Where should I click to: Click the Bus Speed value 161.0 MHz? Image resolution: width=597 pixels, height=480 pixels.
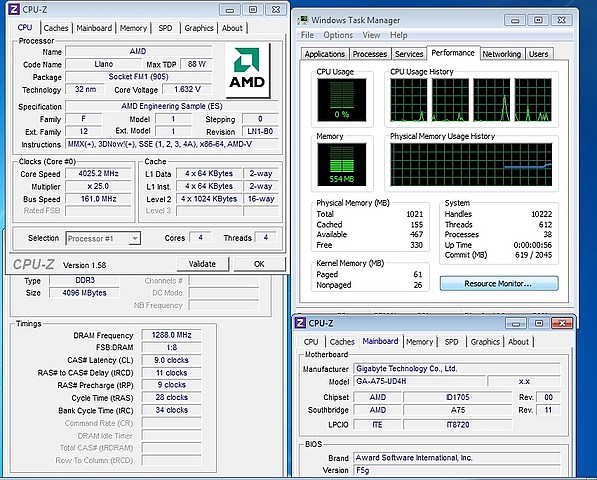[x=99, y=199]
